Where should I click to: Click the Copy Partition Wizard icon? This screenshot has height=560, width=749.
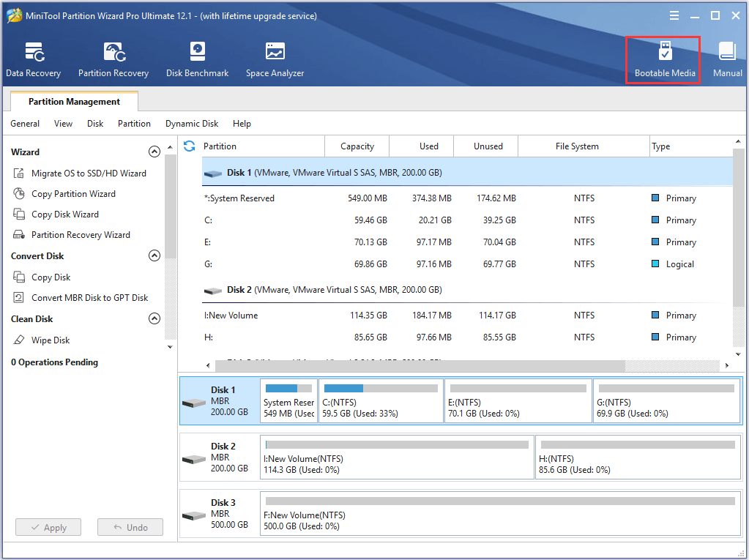coord(18,194)
